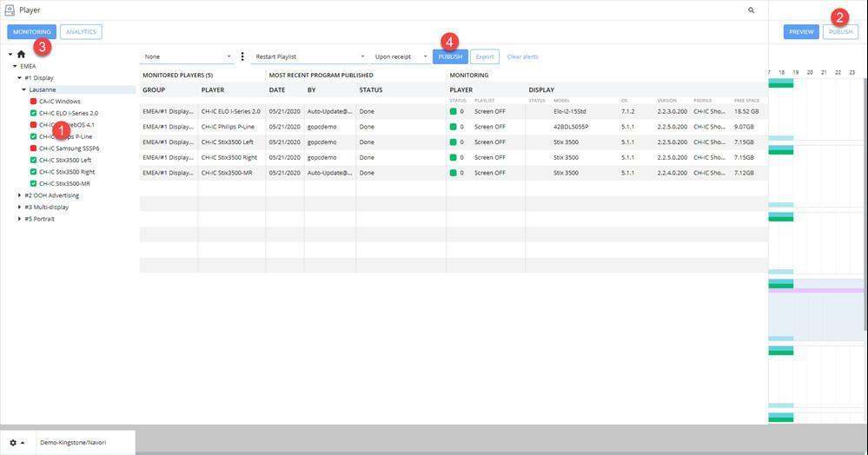Click the PREVIEW button
The height and width of the screenshot is (455, 868).
(x=801, y=31)
